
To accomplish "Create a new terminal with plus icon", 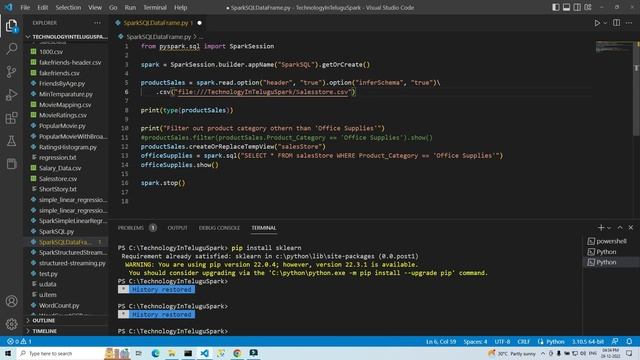I will pos(601,227).
